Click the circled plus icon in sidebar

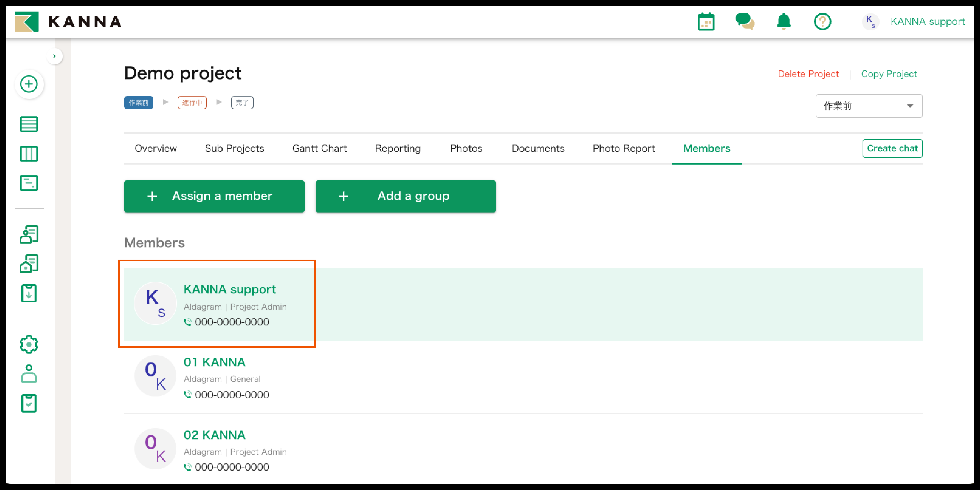click(29, 84)
